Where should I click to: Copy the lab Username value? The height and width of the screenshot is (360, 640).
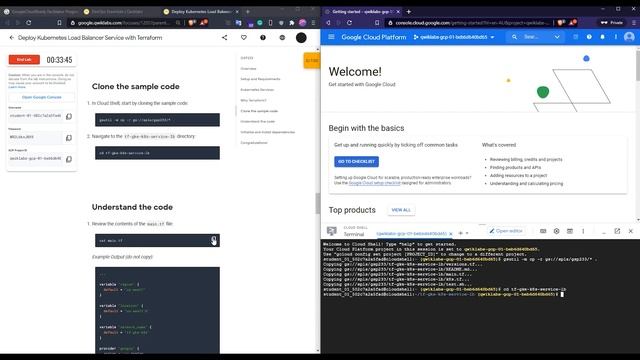[69, 116]
